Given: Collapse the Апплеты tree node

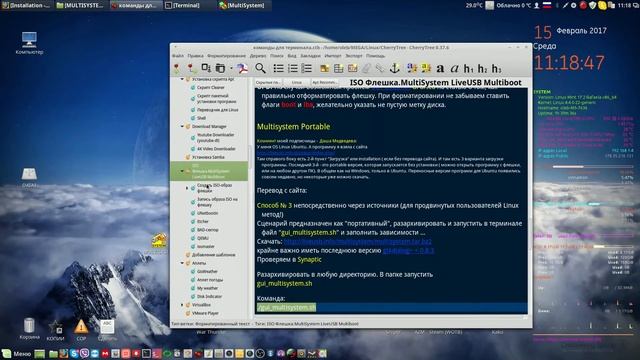Looking at the screenshot, I should 182,263.
